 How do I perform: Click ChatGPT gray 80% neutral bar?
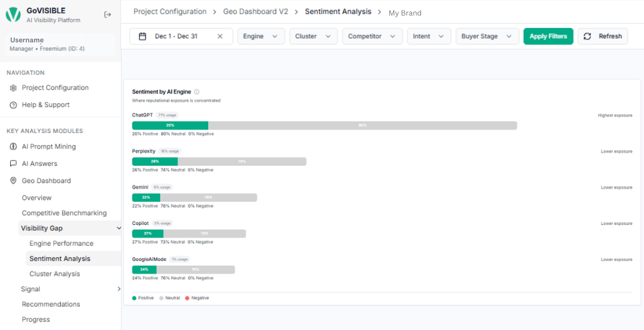coord(363,125)
